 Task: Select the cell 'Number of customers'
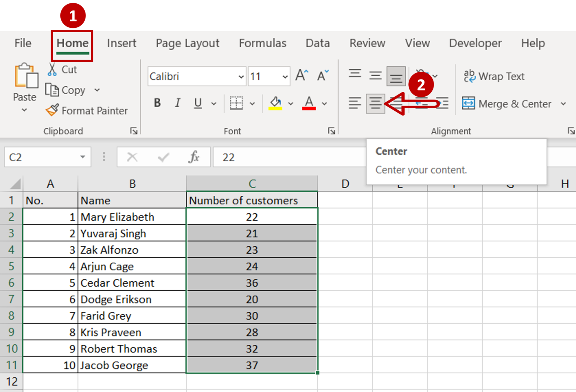[x=252, y=200]
